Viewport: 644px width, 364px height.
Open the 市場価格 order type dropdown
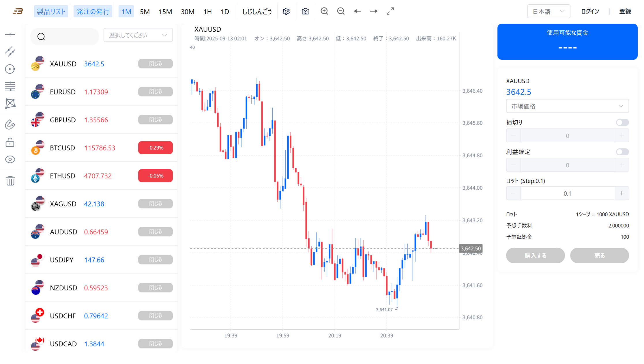[x=567, y=106]
